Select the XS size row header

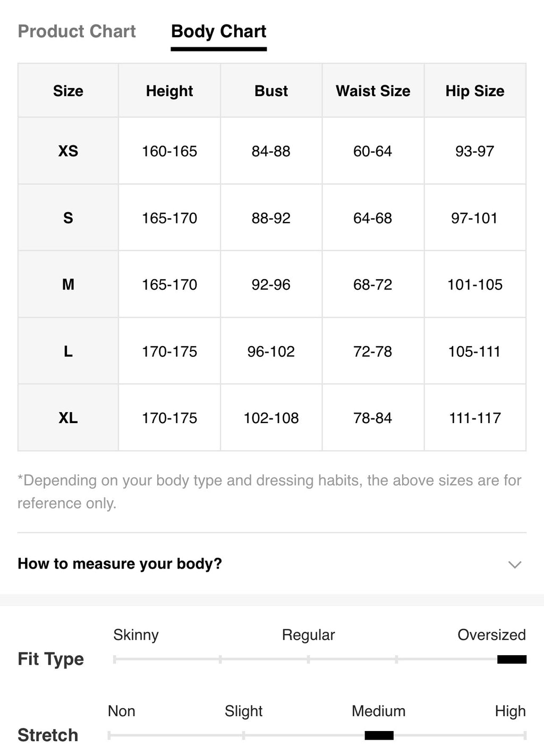click(68, 151)
